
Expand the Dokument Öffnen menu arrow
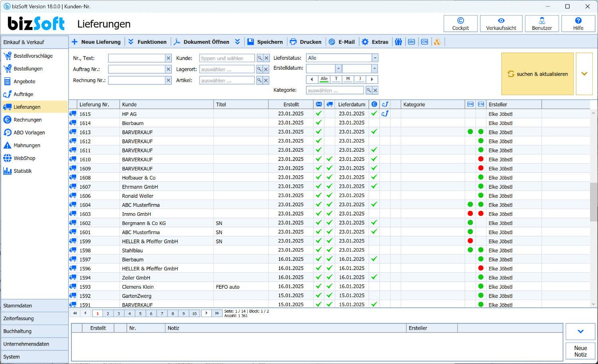pos(238,42)
